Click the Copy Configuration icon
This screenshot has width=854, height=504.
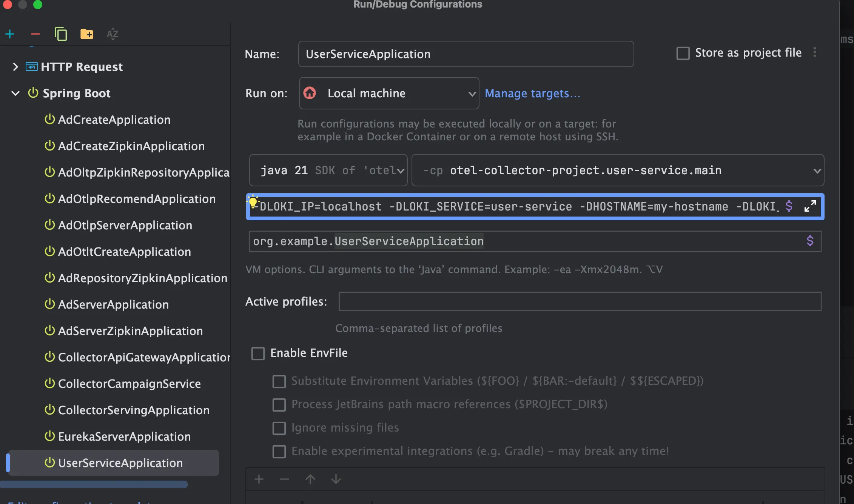61,34
